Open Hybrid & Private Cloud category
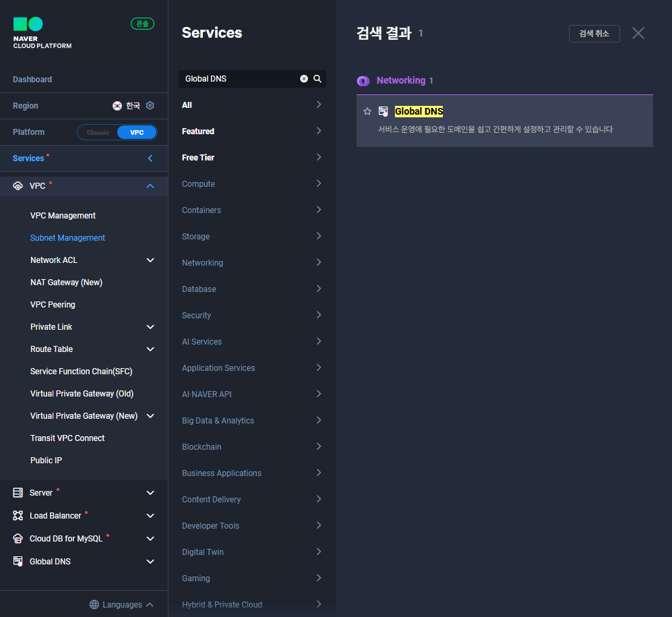 pos(252,605)
